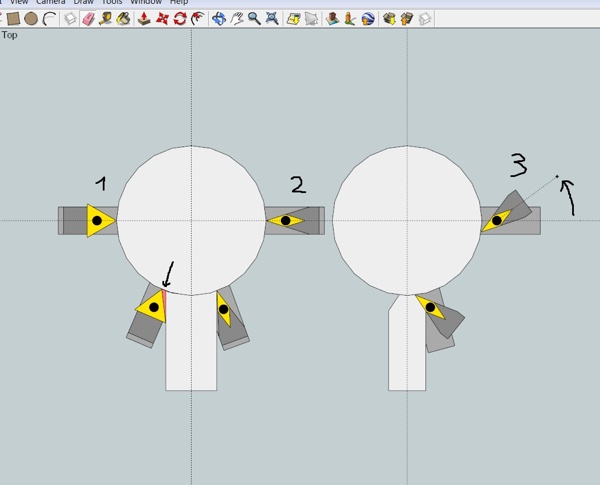Open the Photo Textures tool
Viewport: 600px width, 485px height.
pyautogui.click(x=350, y=18)
